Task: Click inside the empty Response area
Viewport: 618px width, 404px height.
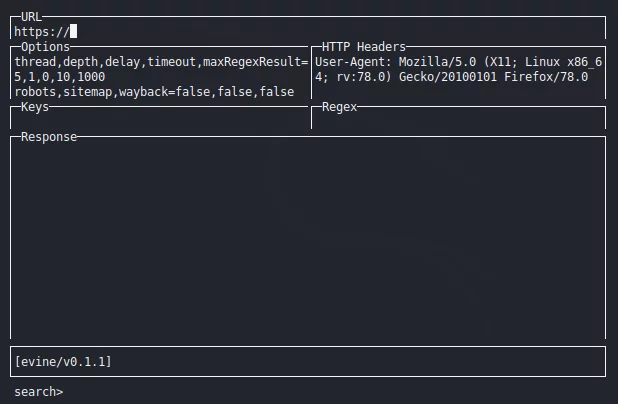Action: tap(308, 240)
